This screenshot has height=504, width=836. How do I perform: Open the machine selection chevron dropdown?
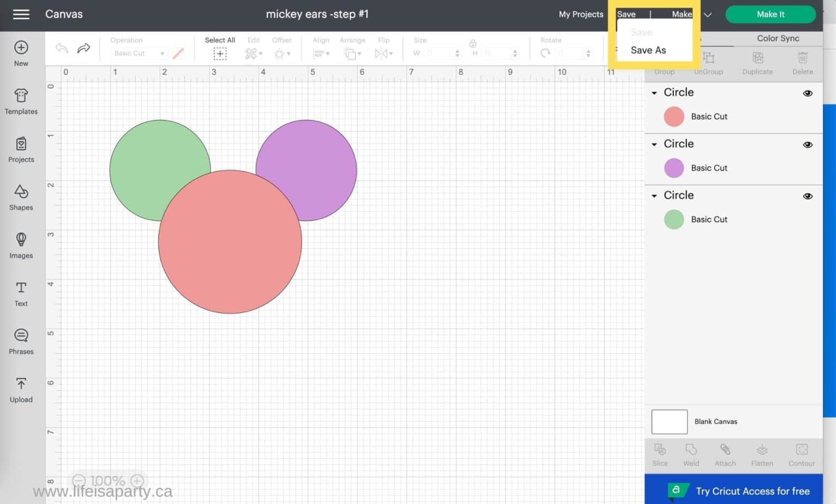pyautogui.click(x=708, y=15)
